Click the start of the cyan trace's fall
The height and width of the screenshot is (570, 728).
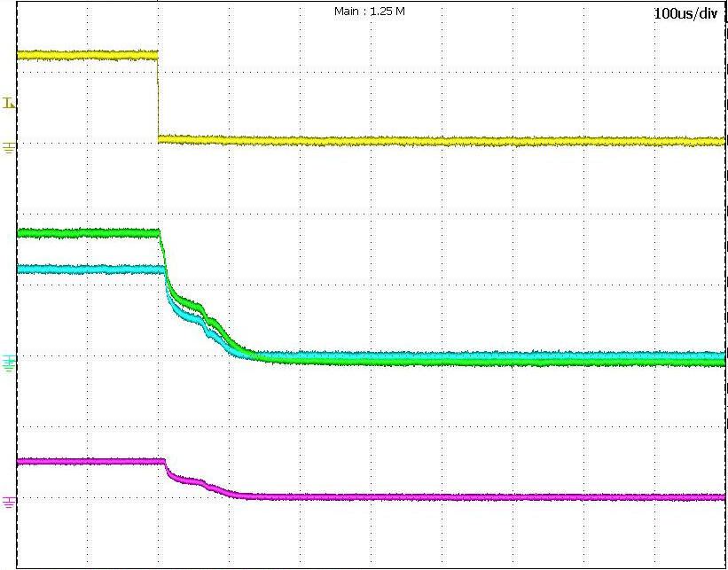[165, 270]
